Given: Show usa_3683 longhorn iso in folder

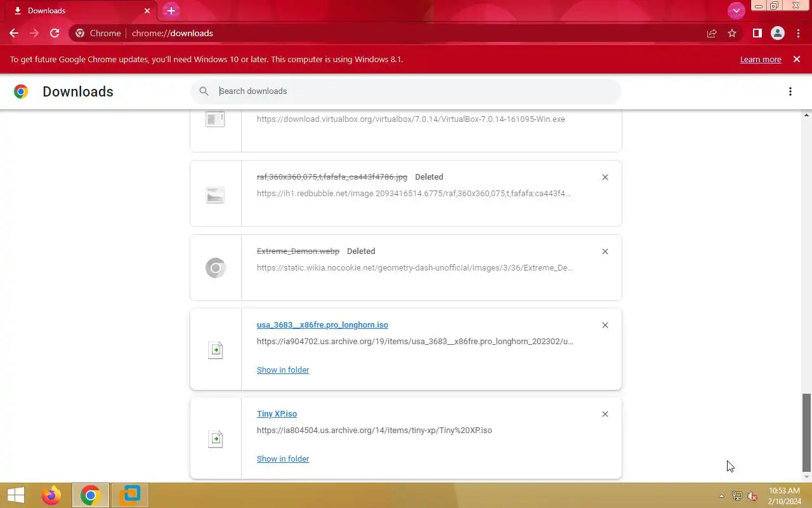Looking at the screenshot, I should pos(283,370).
